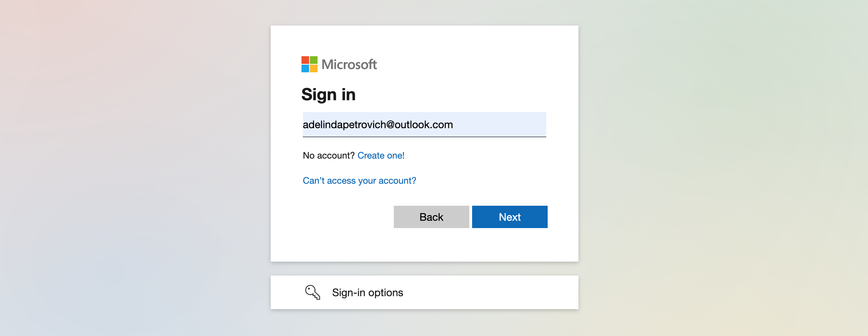Place cursor on the outlook.com domain text
868x336 pixels.
point(424,125)
